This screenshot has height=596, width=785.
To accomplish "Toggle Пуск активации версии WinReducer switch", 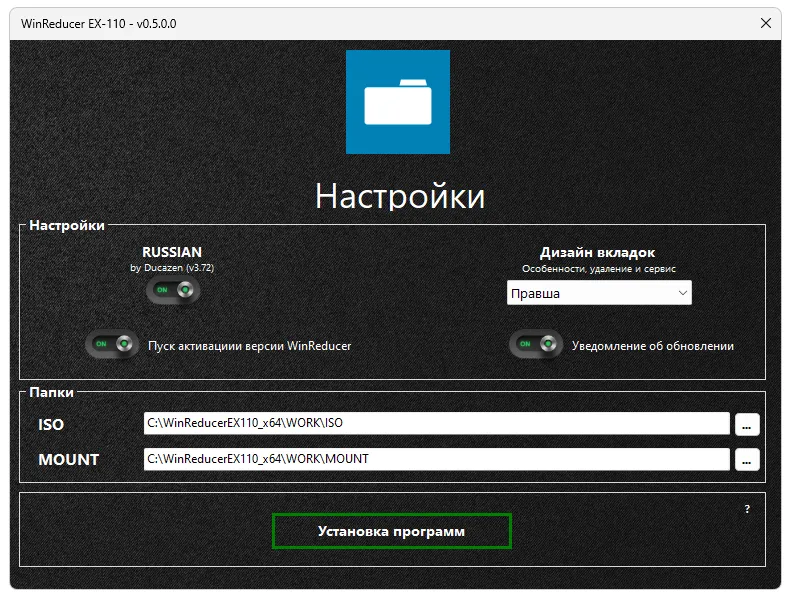I will [112, 344].
